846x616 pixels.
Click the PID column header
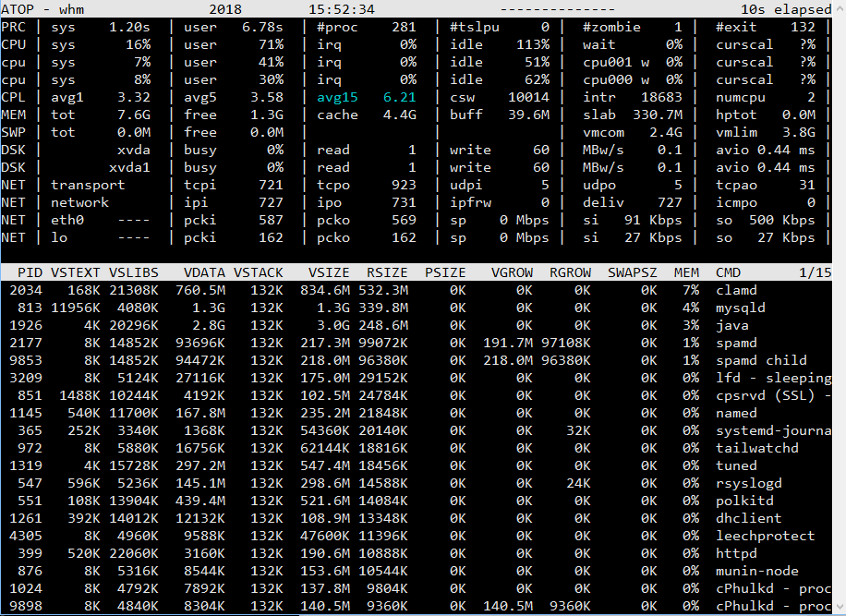(x=30, y=272)
